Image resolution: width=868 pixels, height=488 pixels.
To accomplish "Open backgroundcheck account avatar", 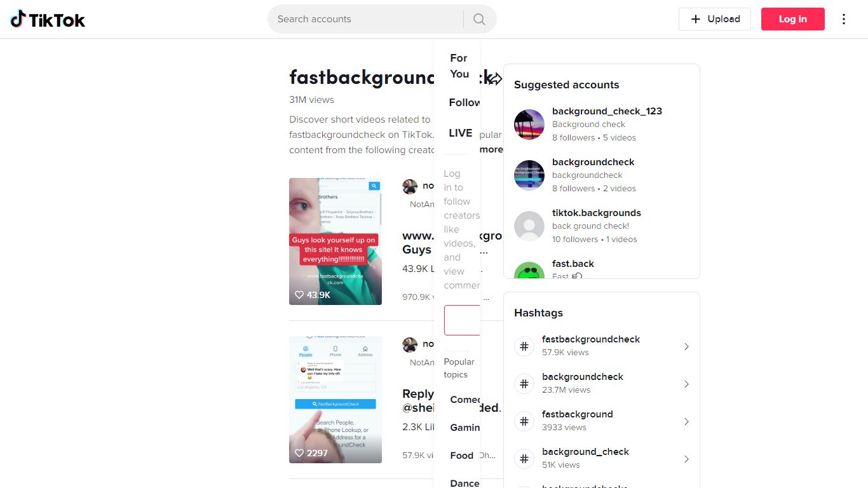I will [529, 175].
